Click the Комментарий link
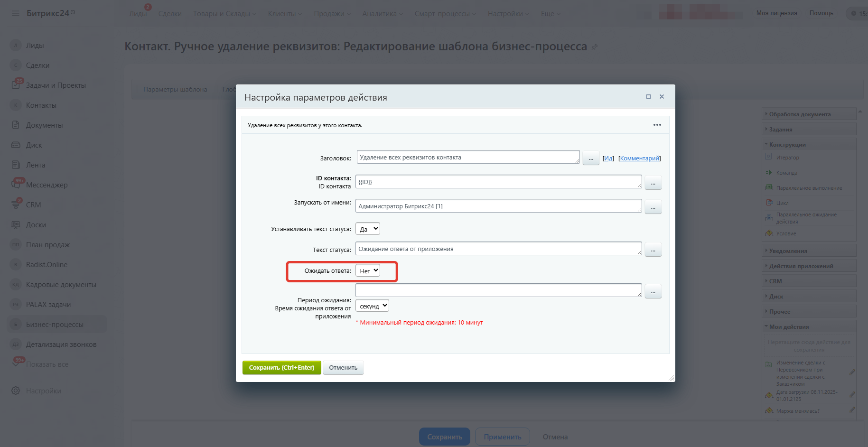This screenshot has width=868, height=447. (x=639, y=158)
